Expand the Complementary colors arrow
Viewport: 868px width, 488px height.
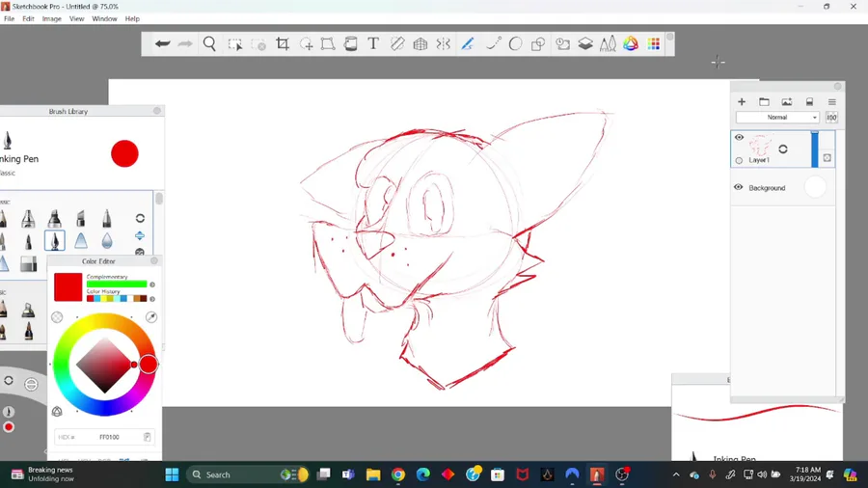(x=152, y=285)
